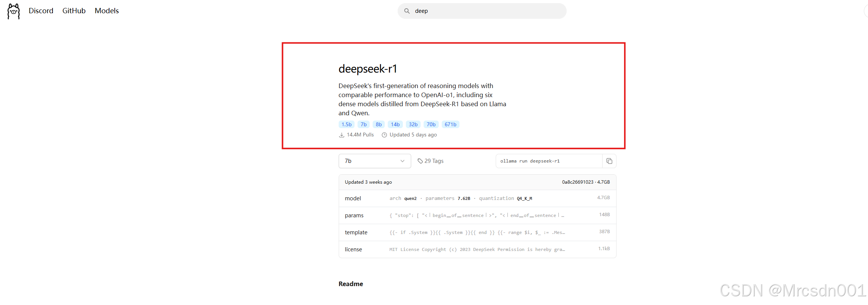Image resolution: width=868 pixels, height=305 pixels.
Task: Click the Updated 3 weeks ago text
Action: point(368,182)
